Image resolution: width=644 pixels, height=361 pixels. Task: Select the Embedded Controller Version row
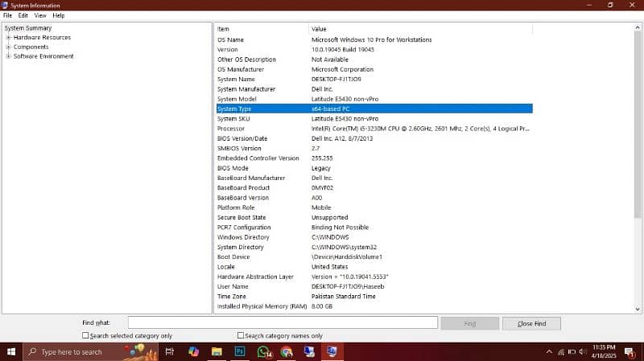click(374, 158)
